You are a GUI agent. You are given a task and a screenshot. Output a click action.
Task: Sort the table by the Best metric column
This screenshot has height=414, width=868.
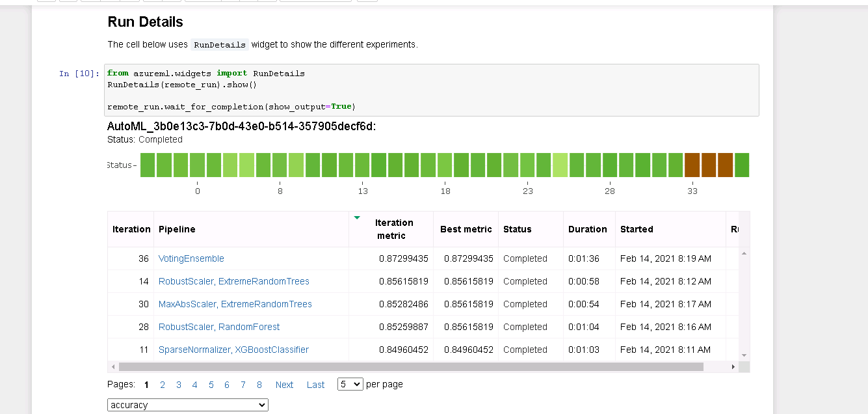(466, 229)
